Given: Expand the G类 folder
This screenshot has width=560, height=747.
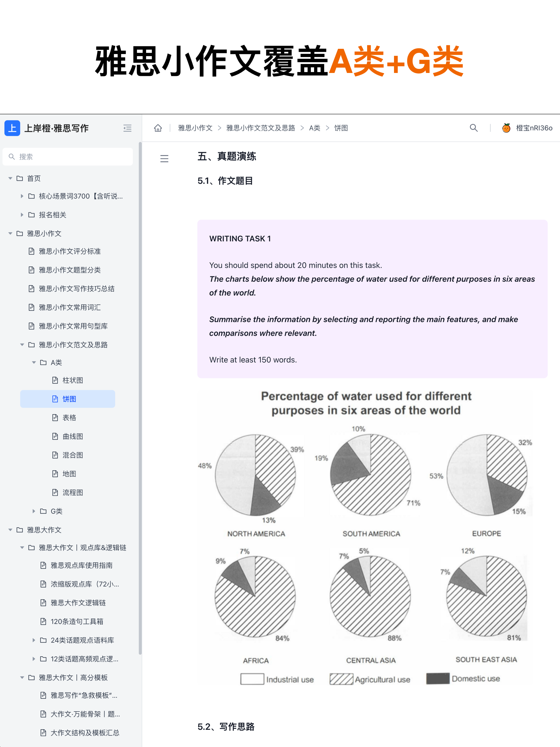Looking at the screenshot, I should tap(34, 511).
